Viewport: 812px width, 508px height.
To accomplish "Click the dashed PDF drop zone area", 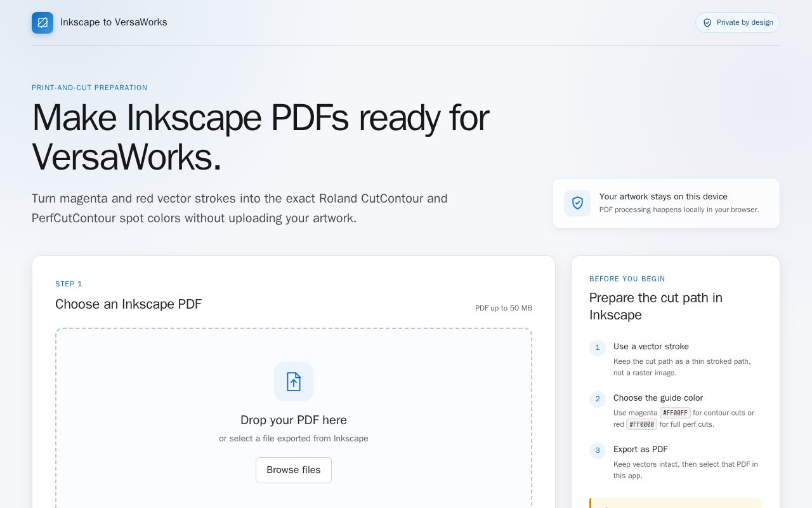I will pyautogui.click(x=294, y=418).
